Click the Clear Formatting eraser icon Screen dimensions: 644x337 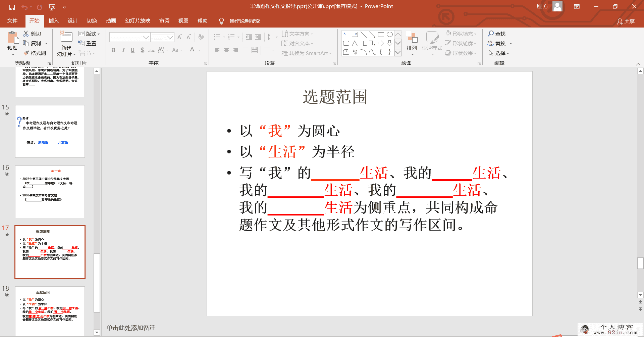point(201,37)
